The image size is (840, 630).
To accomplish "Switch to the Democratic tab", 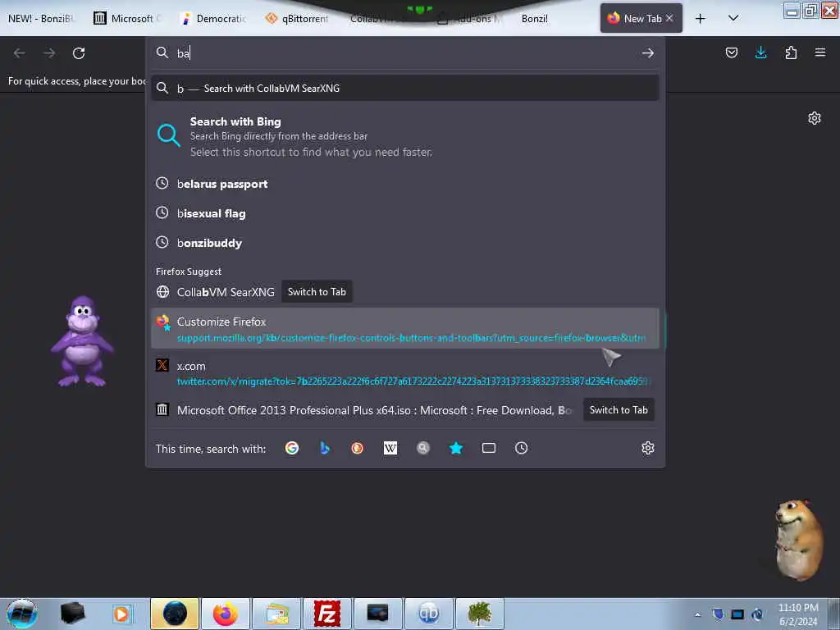I will (x=214, y=19).
